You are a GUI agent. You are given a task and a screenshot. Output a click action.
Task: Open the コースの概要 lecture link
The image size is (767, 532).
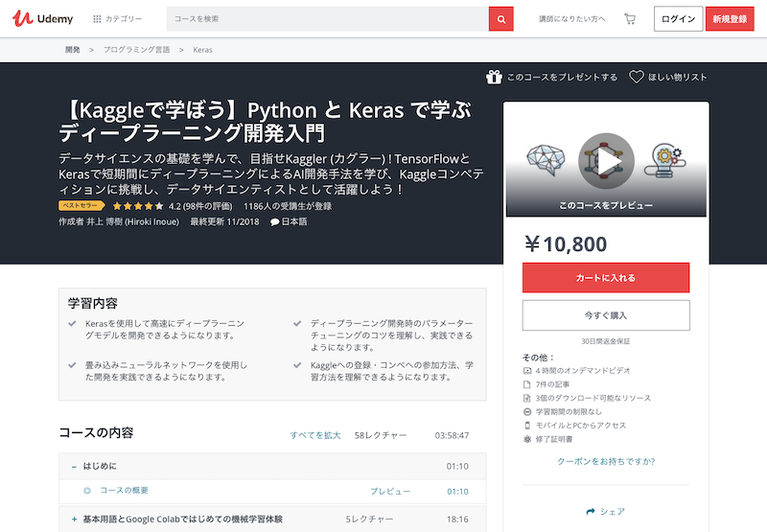tap(124, 491)
